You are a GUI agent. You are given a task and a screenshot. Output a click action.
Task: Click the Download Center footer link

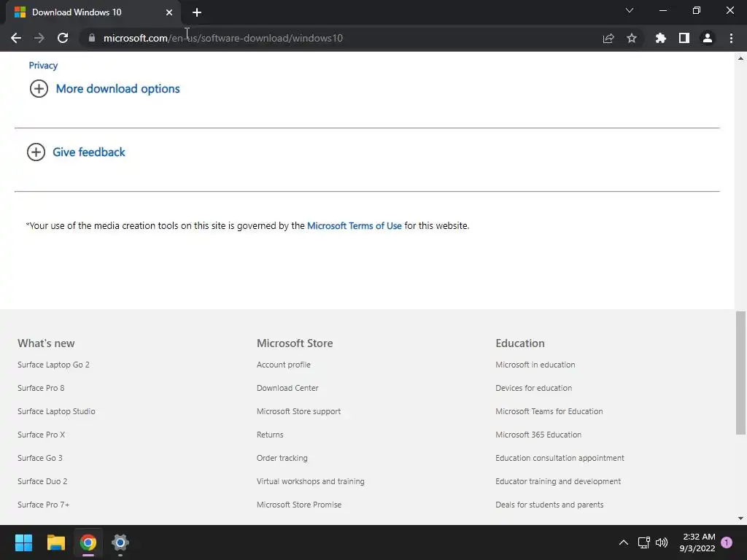(287, 388)
